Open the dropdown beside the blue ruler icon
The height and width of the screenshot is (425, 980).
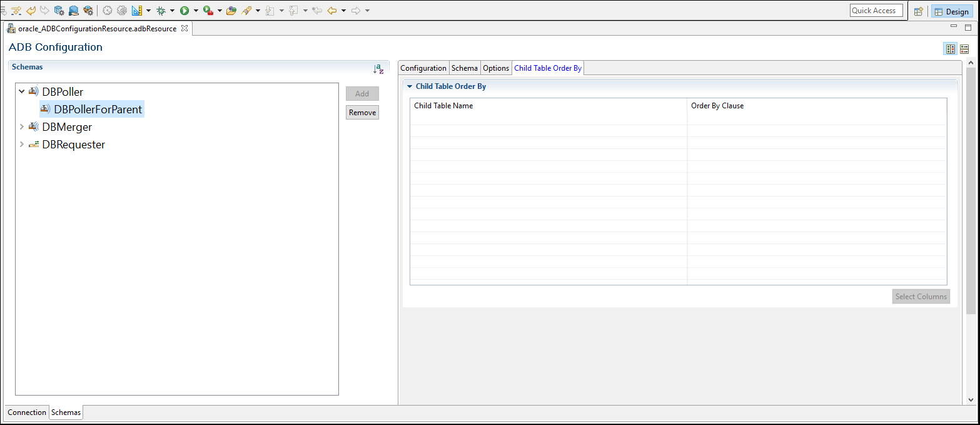coord(148,11)
